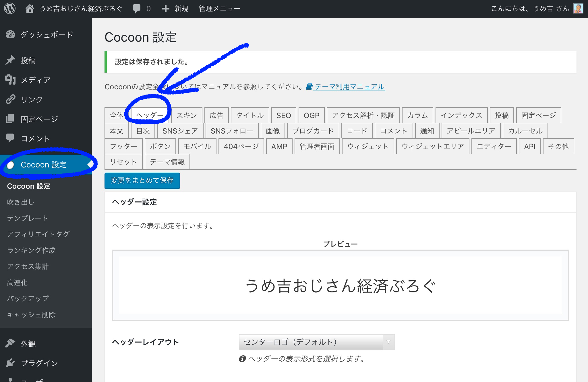Select the ウィジェットエリア tab
Viewport: 588px width, 382px height.
tap(432, 146)
